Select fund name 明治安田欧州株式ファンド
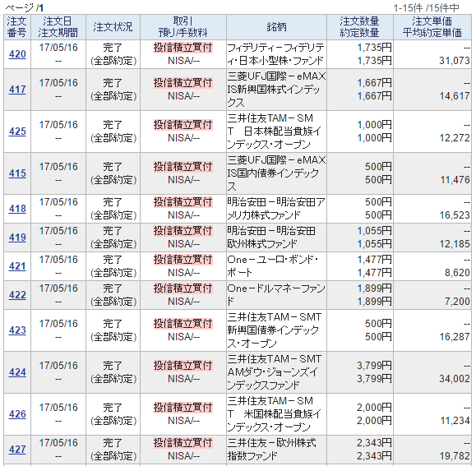Image resolution: width=476 pixels, height=466 pixels. (271, 238)
